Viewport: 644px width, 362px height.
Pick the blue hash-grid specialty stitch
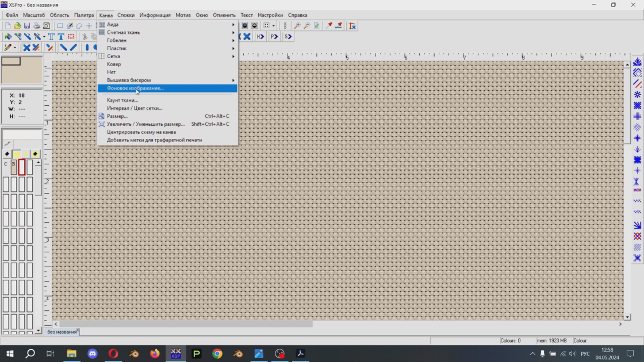(x=637, y=117)
